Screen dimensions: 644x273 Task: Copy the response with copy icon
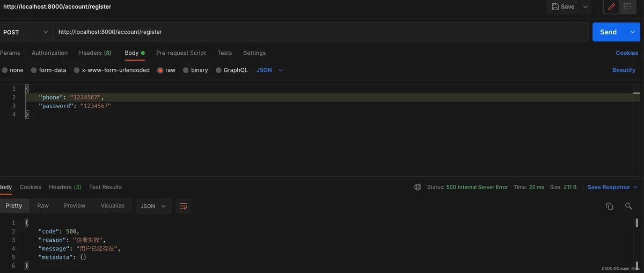click(610, 206)
